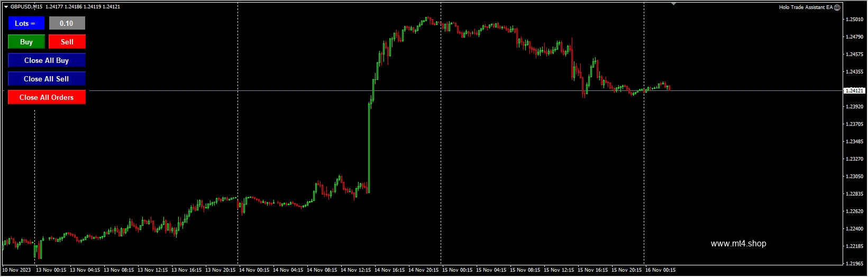Click the 13 Nov 08:15 time label

(119, 270)
